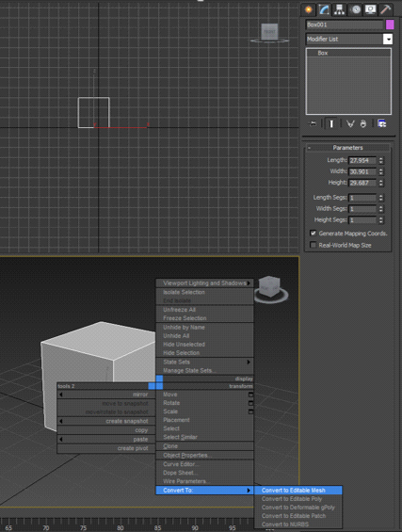Open Curve Editor from quad menu
This screenshot has height=532, width=402.
click(204, 464)
